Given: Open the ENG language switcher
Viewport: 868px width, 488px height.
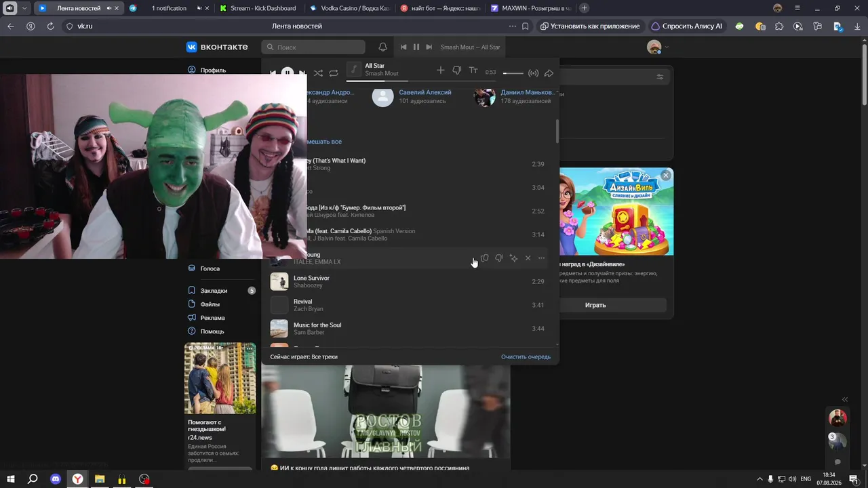Looking at the screenshot, I should coord(806,479).
